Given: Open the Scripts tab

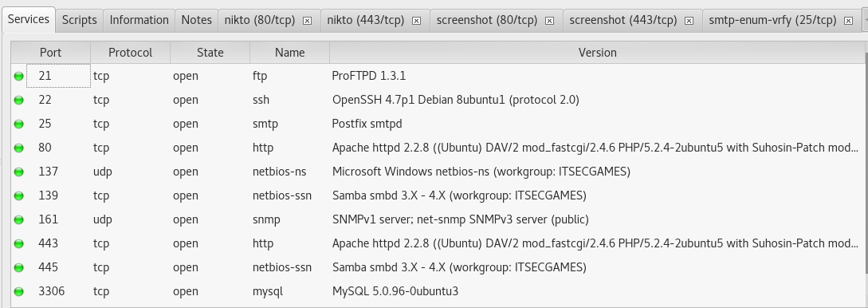Looking at the screenshot, I should 79,20.
